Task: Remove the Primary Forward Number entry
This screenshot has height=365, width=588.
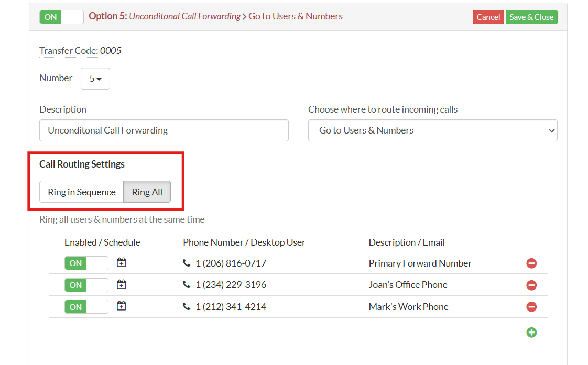Action: point(531,263)
